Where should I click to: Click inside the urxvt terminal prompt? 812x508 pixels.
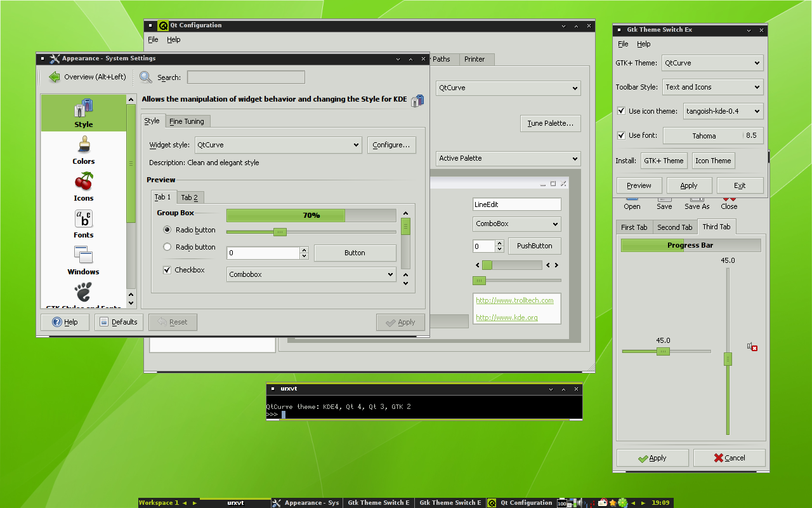pyautogui.click(x=284, y=414)
